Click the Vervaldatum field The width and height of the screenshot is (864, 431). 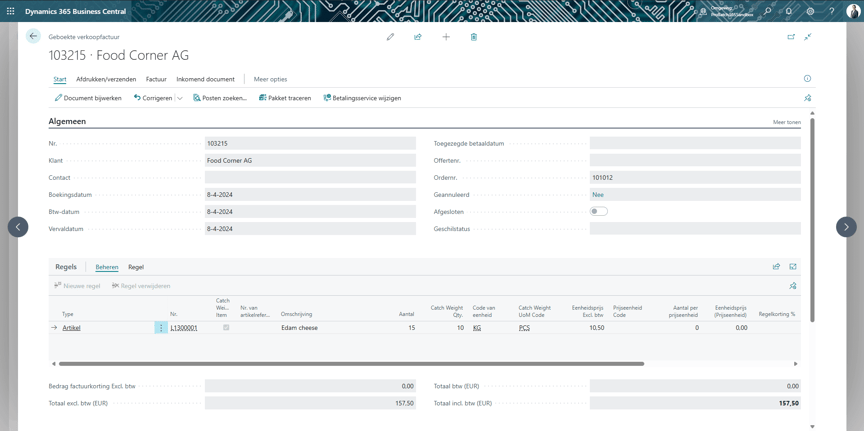[x=310, y=229]
